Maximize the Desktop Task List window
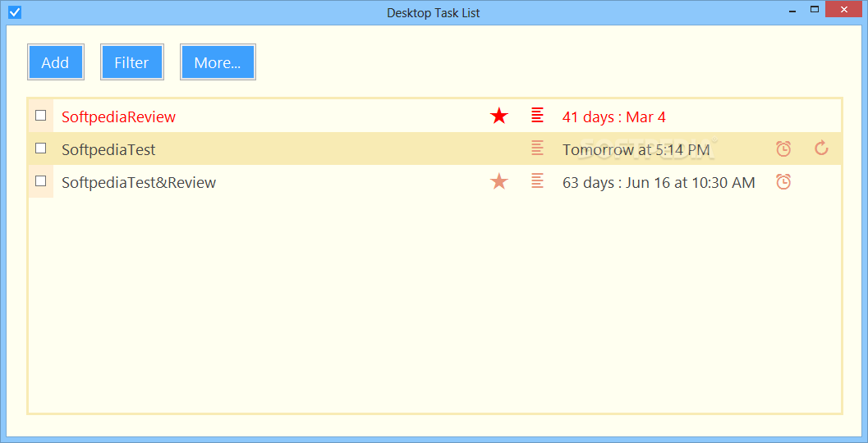Viewport: 868px width, 443px height. point(815,9)
